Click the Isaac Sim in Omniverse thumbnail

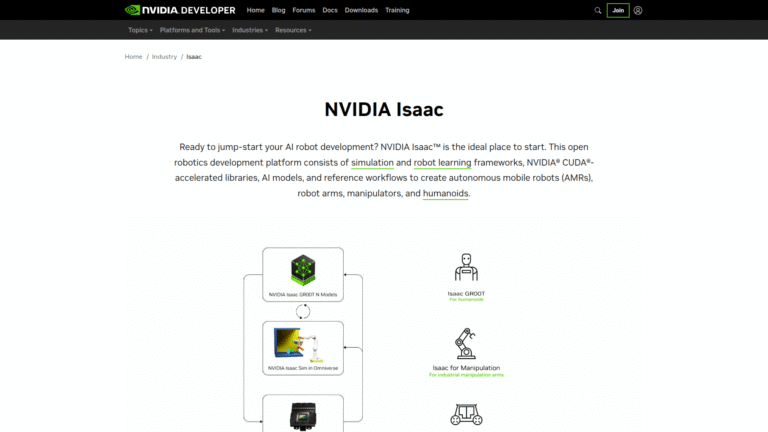299,344
